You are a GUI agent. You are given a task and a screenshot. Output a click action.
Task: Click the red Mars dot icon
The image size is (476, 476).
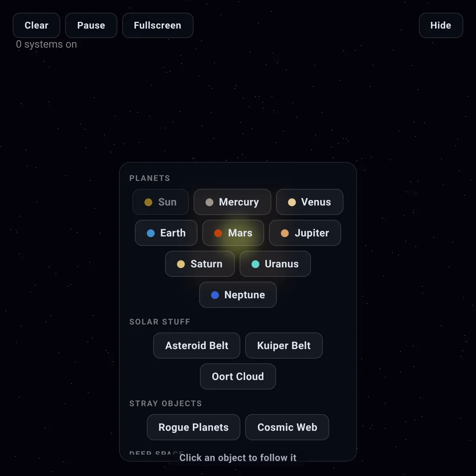[218, 233]
